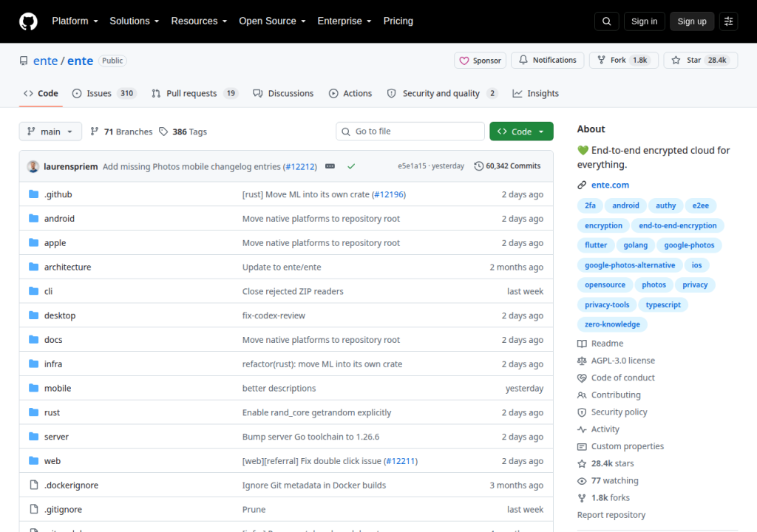Click the license scales icon

582,361
